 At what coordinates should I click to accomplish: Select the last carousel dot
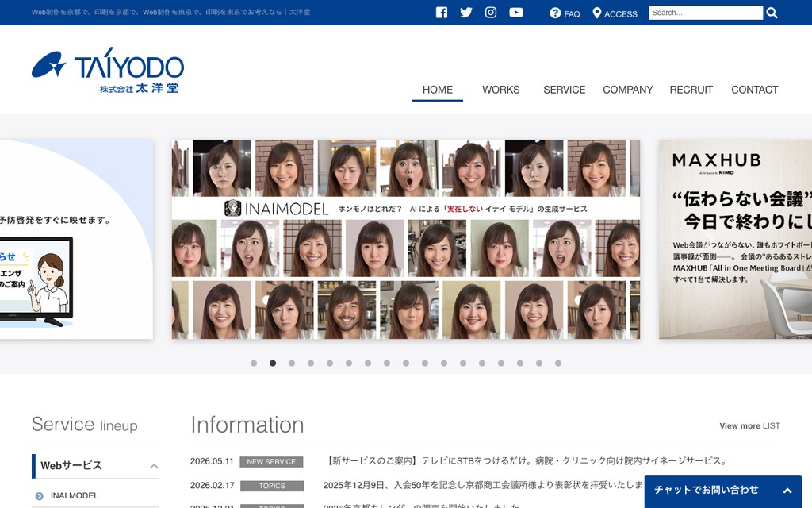point(558,364)
